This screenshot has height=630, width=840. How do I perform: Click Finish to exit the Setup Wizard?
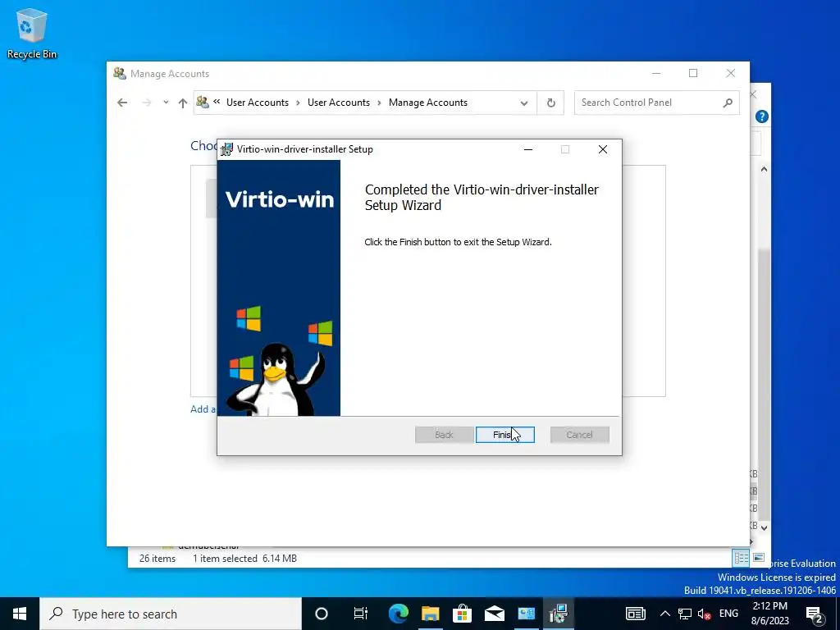click(504, 435)
